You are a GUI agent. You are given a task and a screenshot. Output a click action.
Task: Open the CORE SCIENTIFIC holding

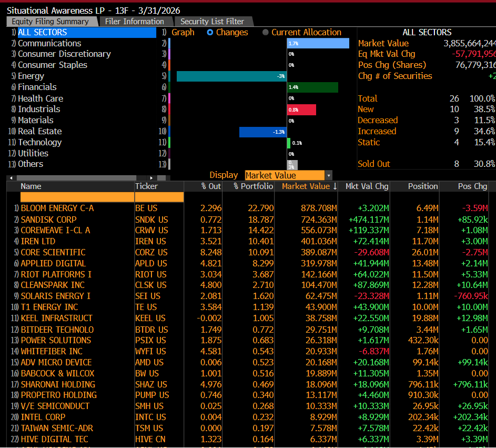click(53, 253)
